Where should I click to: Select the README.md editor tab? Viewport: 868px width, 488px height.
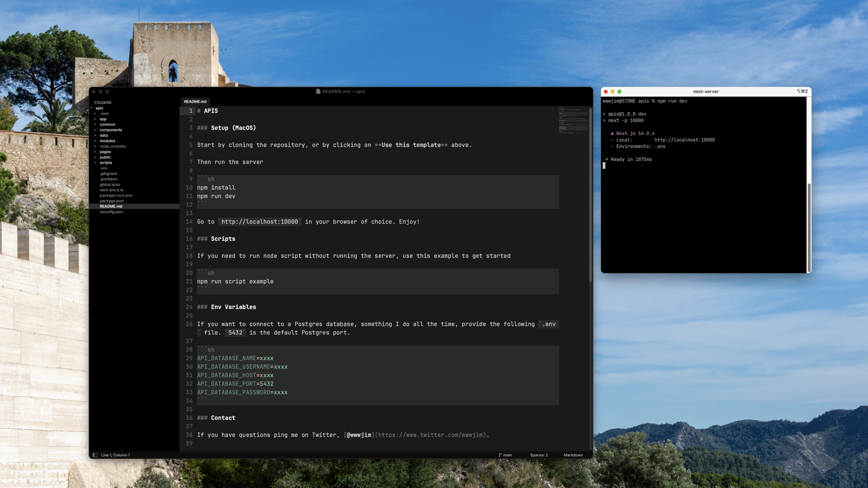click(195, 102)
